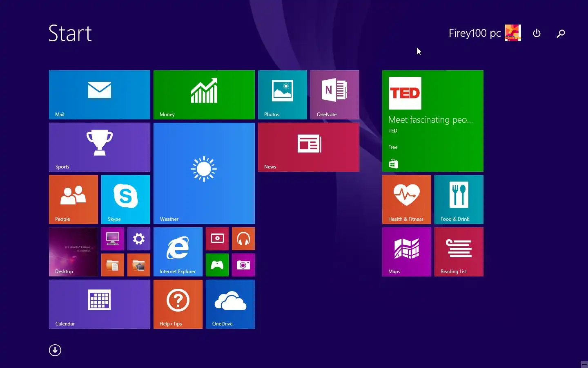Screen dimensions: 588x368
Task: Open the Photos tile
Action: tap(283, 95)
